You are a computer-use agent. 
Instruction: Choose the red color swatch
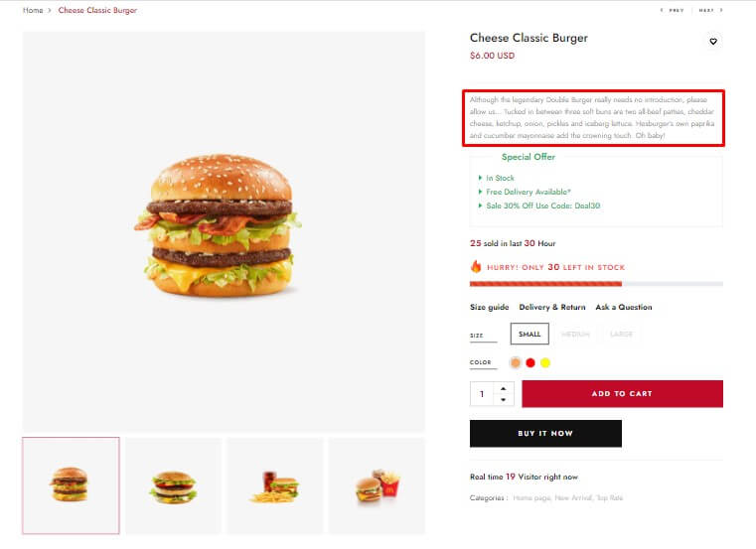[530, 363]
